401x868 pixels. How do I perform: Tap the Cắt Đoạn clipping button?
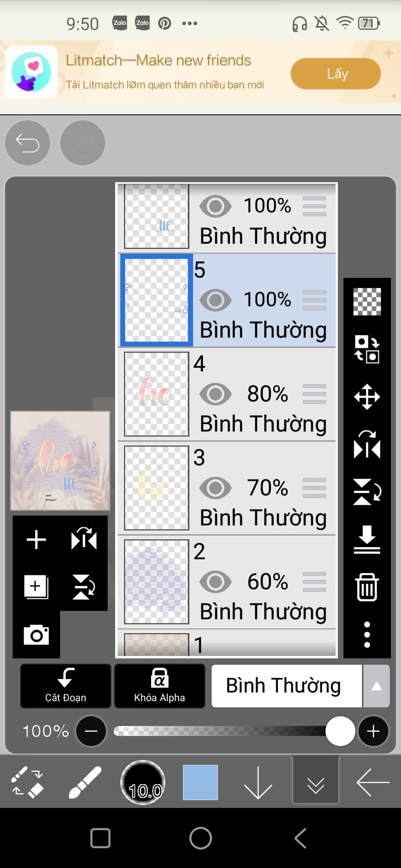(65, 686)
